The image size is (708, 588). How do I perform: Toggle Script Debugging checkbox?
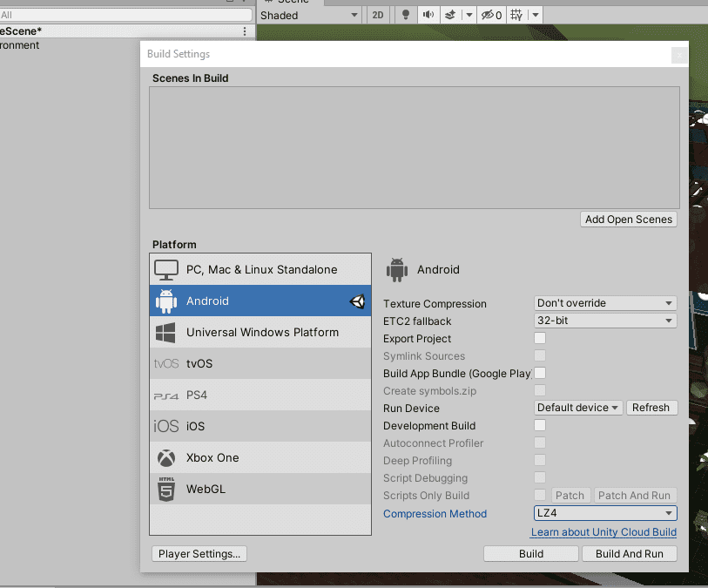click(x=540, y=477)
